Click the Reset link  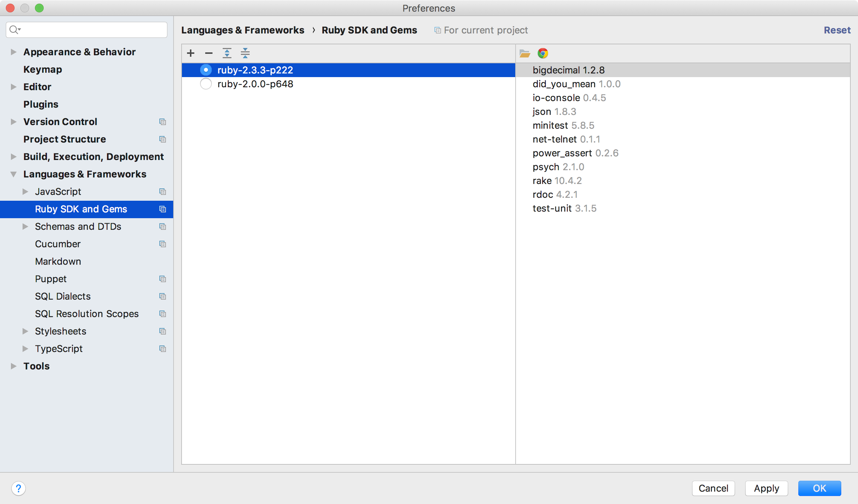click(x=837, y=30)
